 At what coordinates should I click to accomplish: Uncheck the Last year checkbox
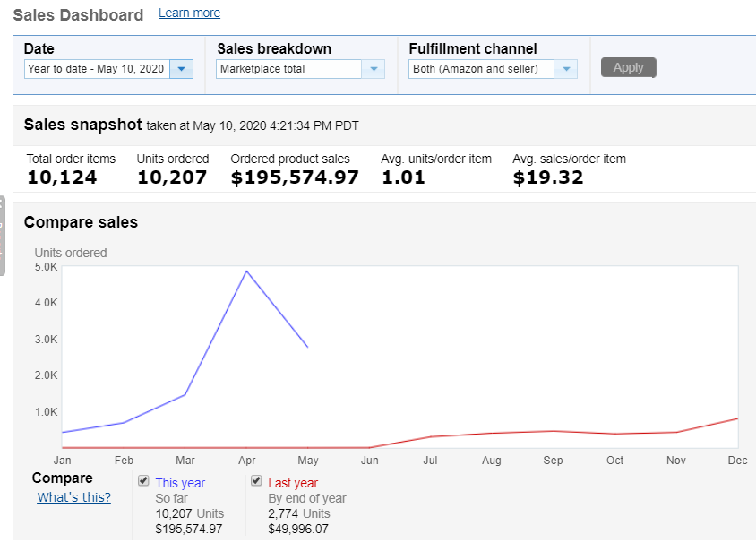[256, 481]
